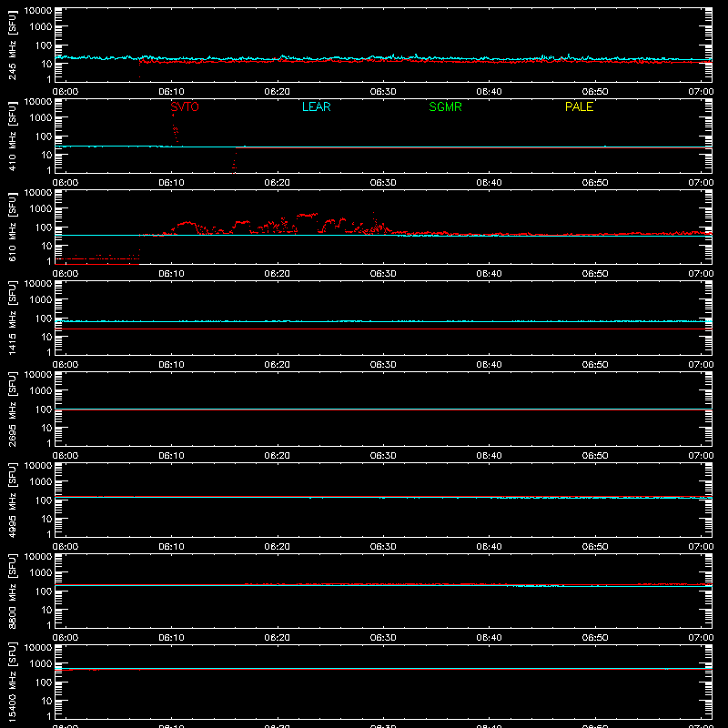Screen dimensions: 728x728
Task: Select the 410 MHz [SFU] axis title
Action: tap(13, 136)
